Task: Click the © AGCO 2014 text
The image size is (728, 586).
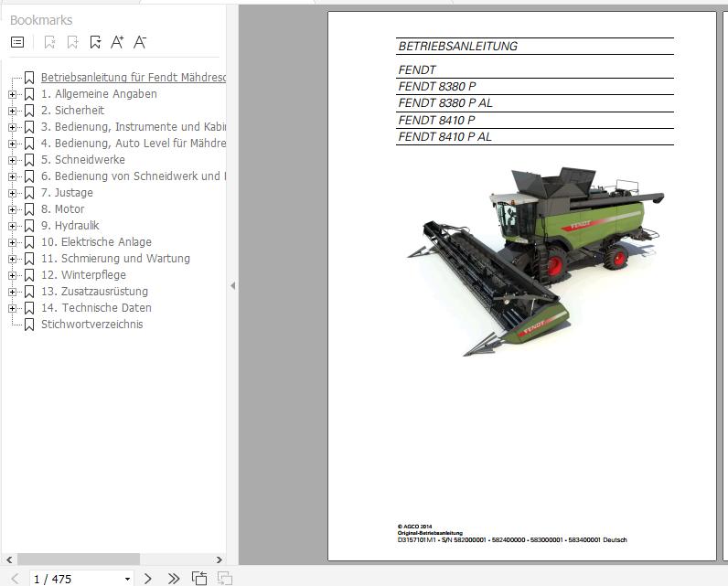Action: click(414, 527)
